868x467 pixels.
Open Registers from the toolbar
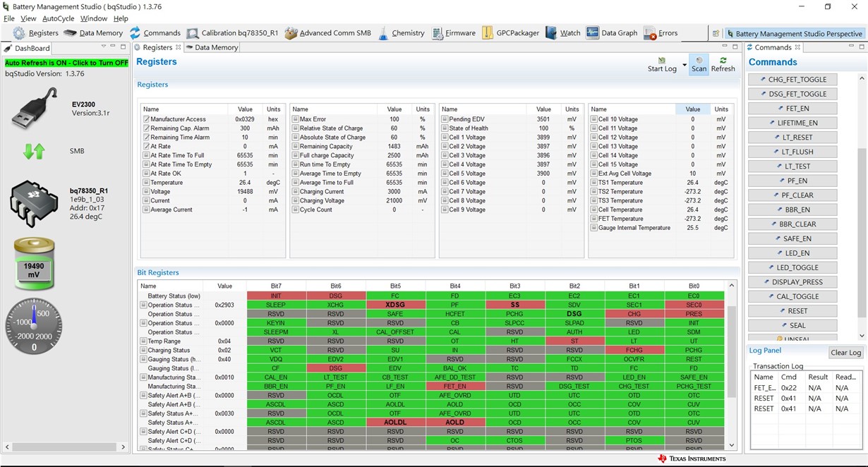point(35,33)
